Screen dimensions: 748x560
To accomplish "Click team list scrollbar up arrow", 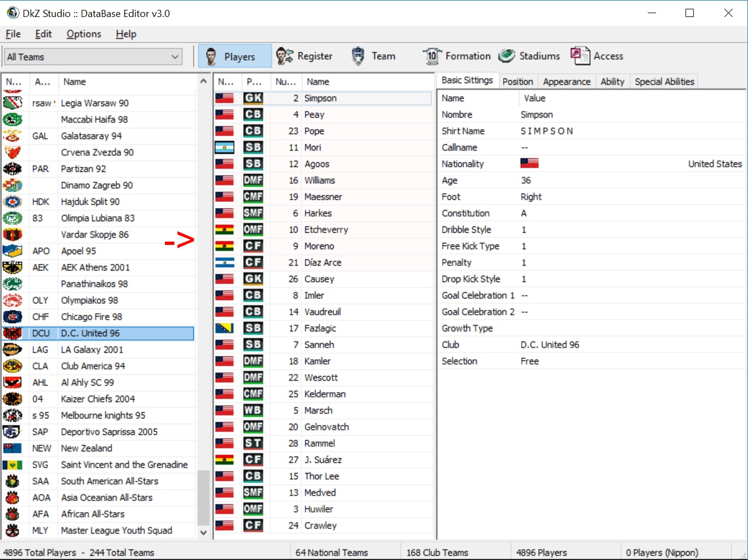I will 203,81.
